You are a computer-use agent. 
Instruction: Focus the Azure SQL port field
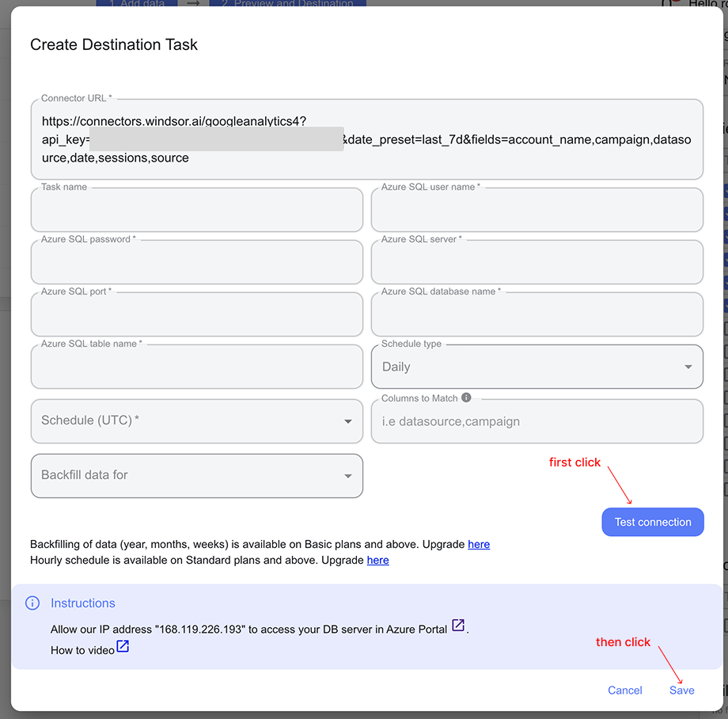coord(197,314)
